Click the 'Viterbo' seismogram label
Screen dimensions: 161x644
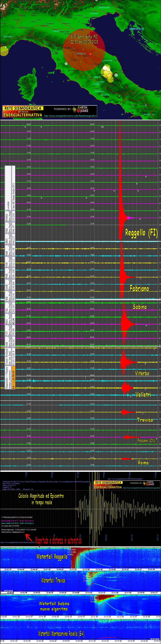[x=142, y=373]
